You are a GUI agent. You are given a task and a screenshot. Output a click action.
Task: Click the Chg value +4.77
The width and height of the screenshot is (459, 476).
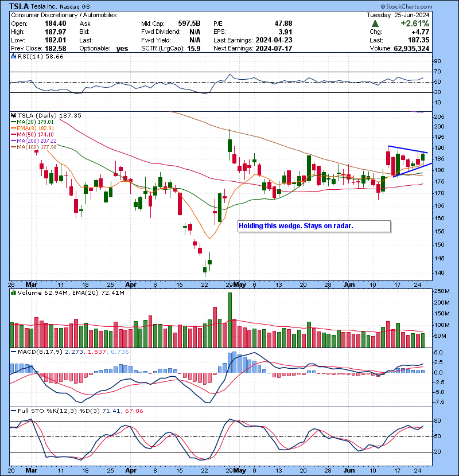421,32
